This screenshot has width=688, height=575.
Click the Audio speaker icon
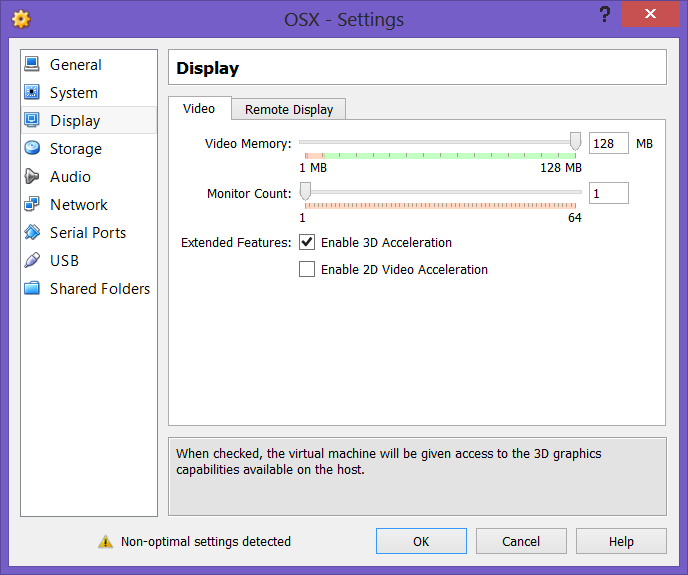(x=32, y=176)
